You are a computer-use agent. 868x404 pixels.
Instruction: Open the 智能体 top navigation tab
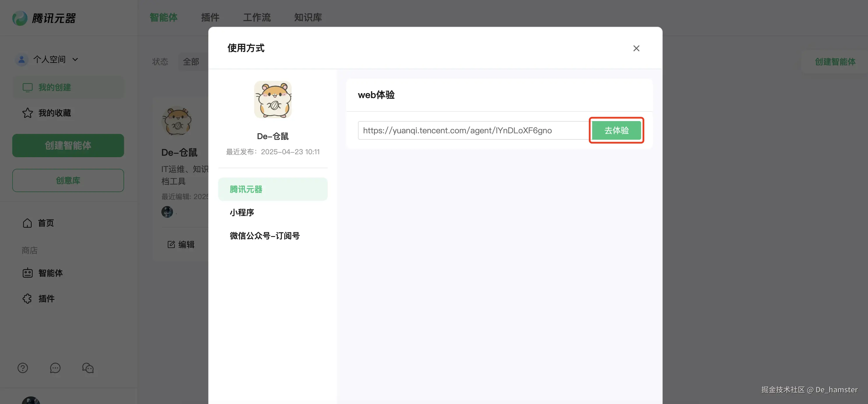click(163, 17)
